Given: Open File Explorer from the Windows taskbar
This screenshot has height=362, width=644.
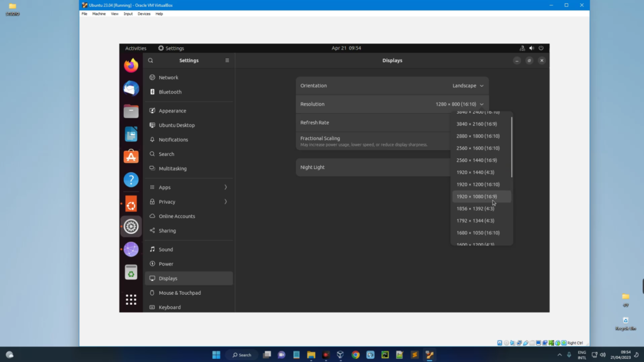Looking at the screenshot, I should [x=311, y=354].
